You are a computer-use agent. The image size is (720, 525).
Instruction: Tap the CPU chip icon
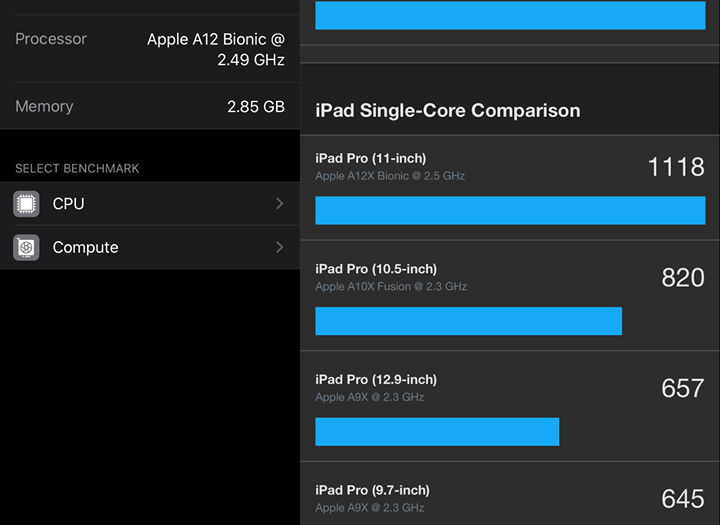coord(26,204)
